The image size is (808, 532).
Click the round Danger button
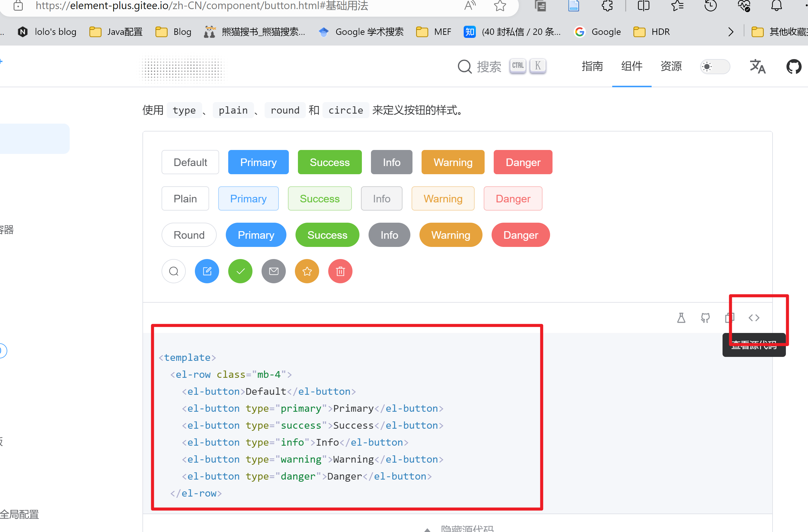520,235
